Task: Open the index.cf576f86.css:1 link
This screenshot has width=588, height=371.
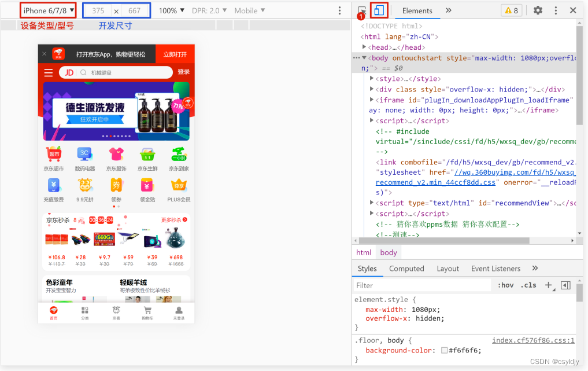Action: click(532, 340)
